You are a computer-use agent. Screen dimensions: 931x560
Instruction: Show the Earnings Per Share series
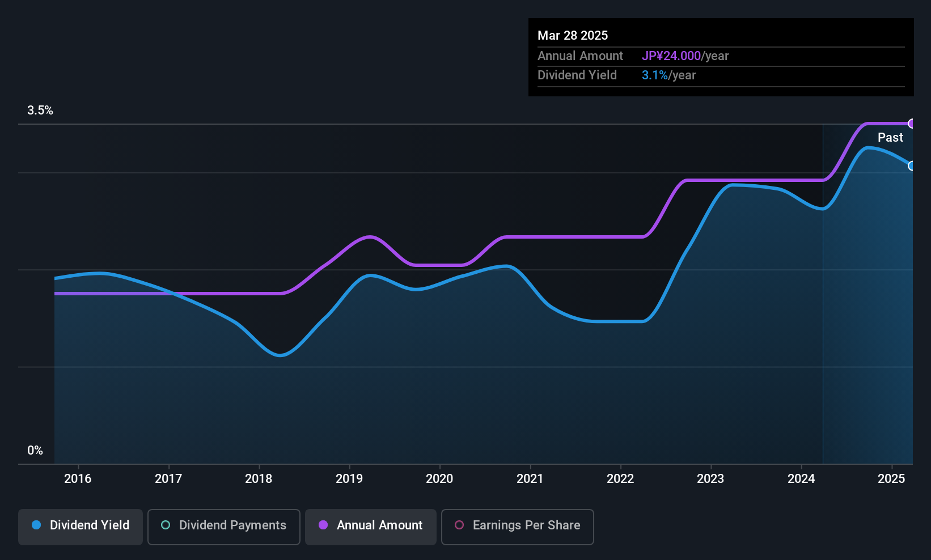tap(517, 526)
